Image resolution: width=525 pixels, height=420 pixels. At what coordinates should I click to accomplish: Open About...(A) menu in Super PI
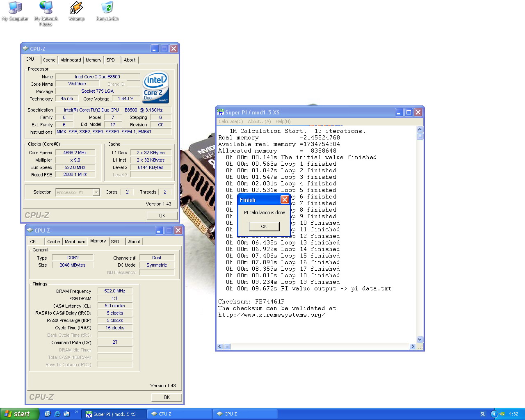(x=259, y=121)
